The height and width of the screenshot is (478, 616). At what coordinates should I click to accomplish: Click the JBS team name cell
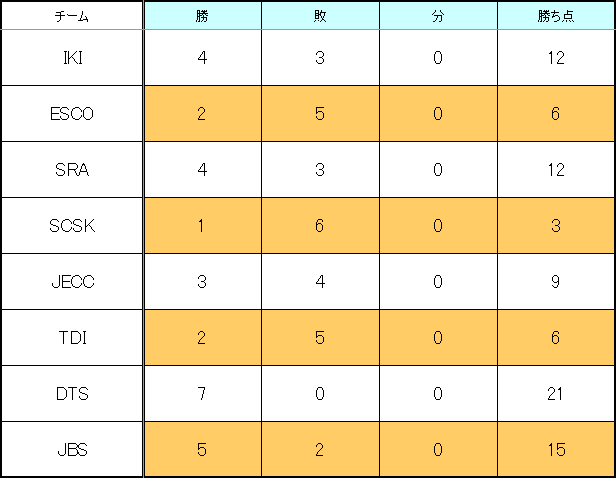coord(72,449)
